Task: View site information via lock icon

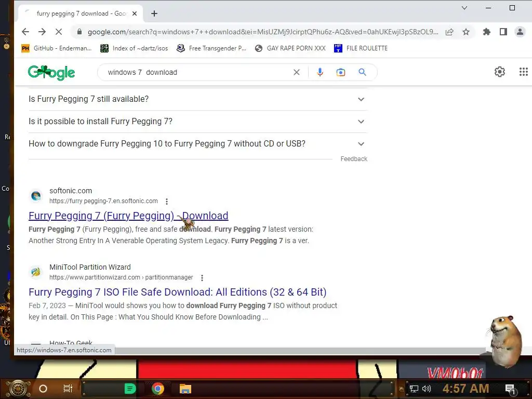Action: [x=79, y=32]
